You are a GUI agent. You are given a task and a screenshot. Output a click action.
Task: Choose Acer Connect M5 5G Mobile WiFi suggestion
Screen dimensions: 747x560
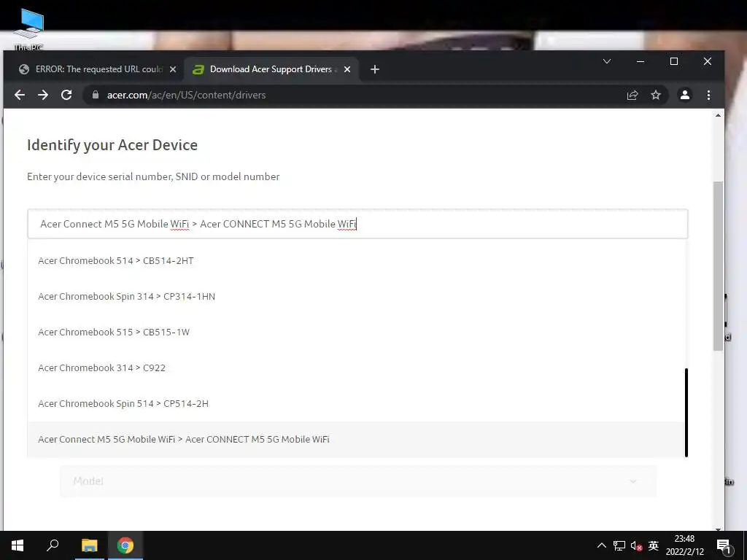pos(356,439)
